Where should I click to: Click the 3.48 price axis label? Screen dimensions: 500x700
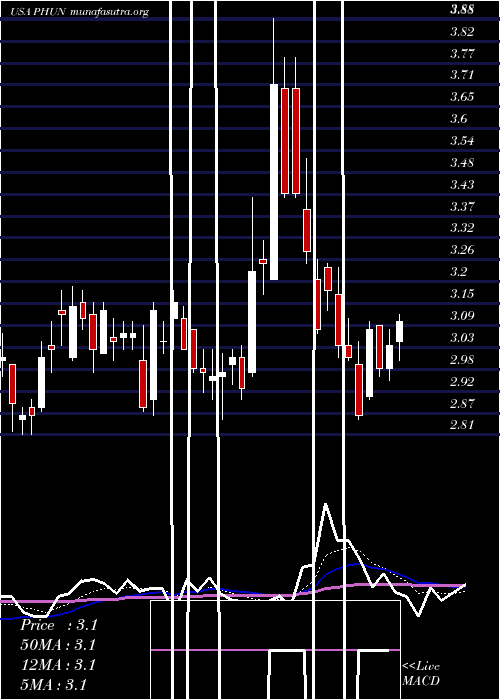(x=462, y=162)
